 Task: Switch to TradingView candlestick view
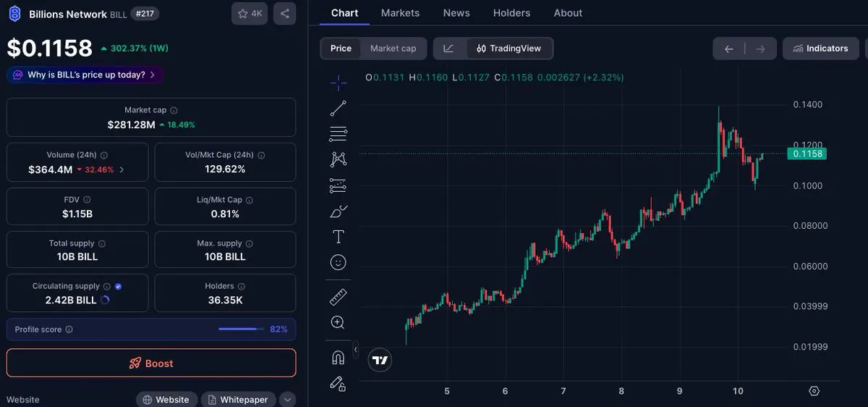click(x=509, y=49)
